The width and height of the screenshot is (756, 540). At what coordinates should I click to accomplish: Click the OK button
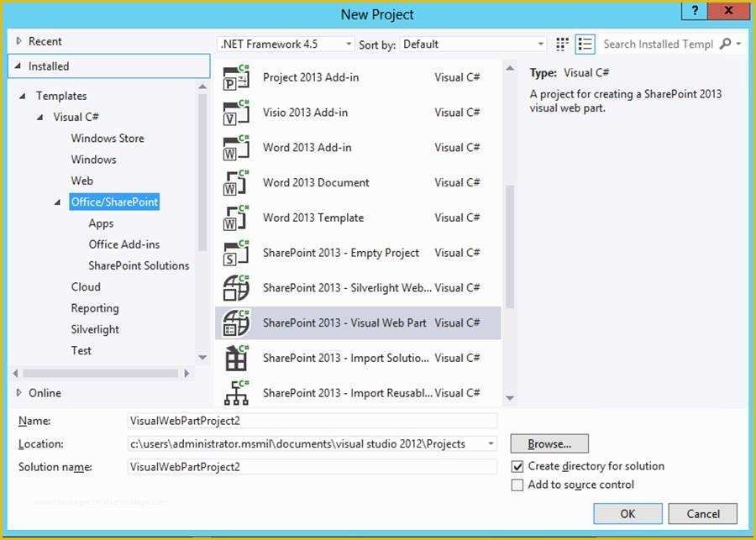coord(627,514)
